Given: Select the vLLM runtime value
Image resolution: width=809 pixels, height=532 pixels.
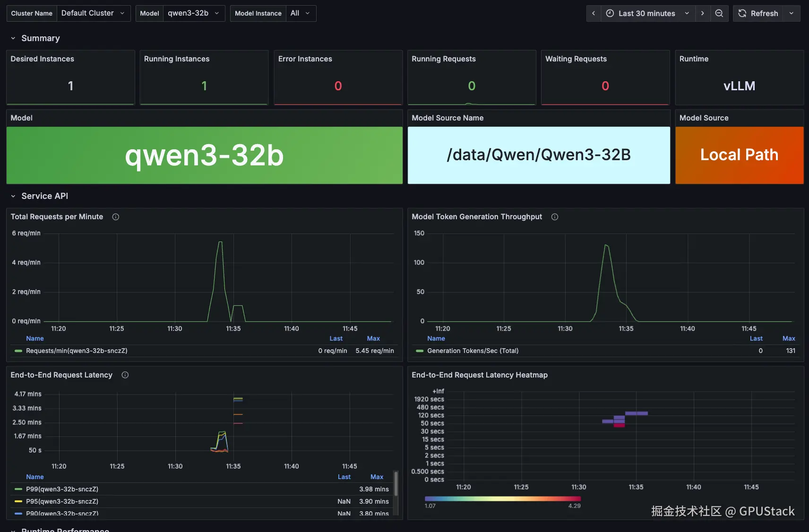Looking at the screenshot, I should coord(740,86).
